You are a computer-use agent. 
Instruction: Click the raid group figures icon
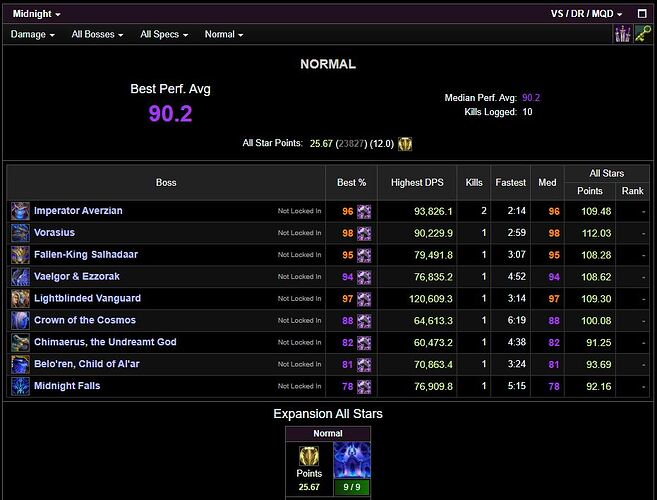click(x=623, y=34)
